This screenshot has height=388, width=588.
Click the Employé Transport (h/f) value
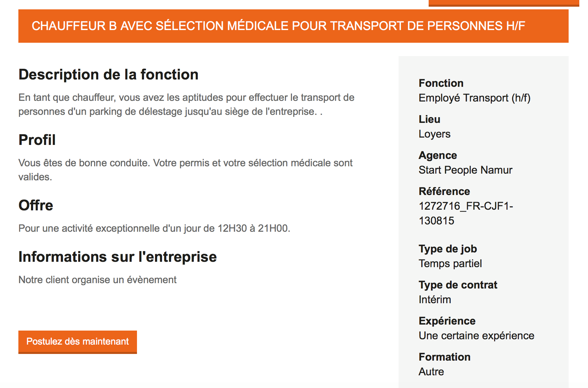click(474, 98)
